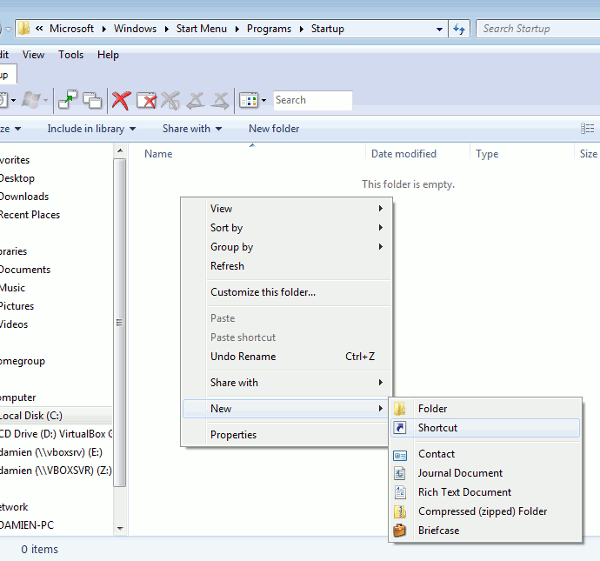Expand the Include in library dropdown
This screenshot has height=561, width=600.
pyautogui.click(x=133, y=129)
